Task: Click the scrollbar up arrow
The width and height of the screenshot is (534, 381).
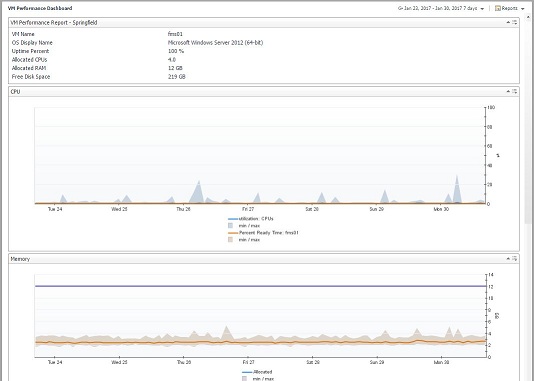Action: [529, 16]
